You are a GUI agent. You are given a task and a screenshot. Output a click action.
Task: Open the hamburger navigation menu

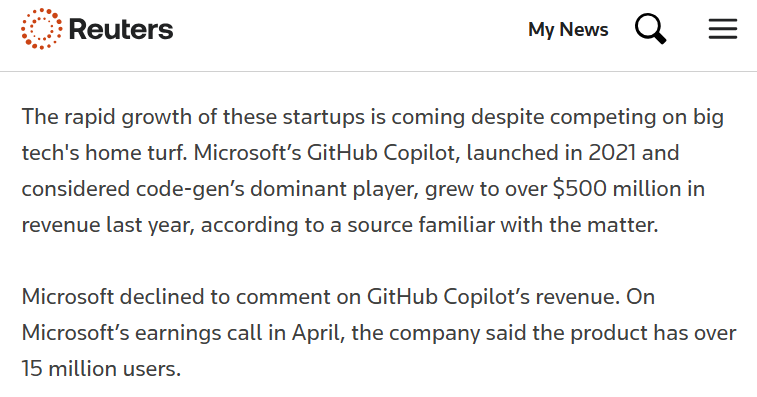point(723,29)
